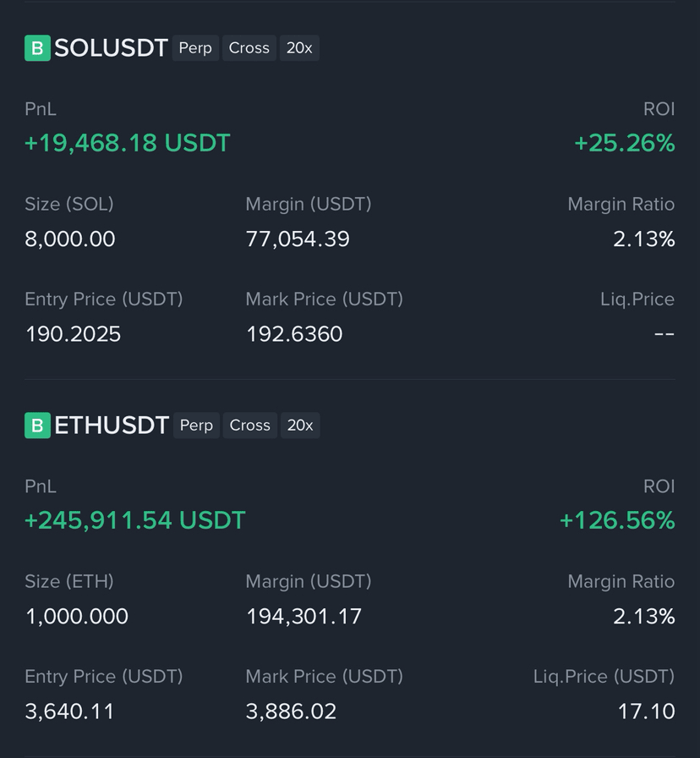This screenshot has width=700, height=758.
Task: Select the ETHUSDT PnL value +245,911.54 USDT
Action: tap(134, 520)
